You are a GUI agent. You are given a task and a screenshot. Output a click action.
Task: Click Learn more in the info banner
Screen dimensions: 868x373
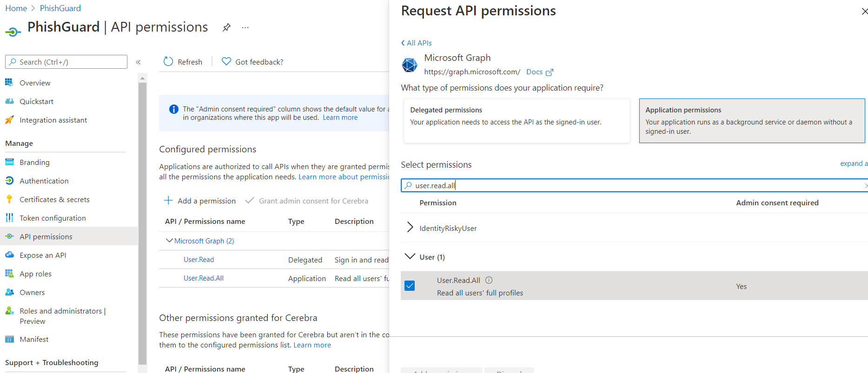click(x=340, y=118)
